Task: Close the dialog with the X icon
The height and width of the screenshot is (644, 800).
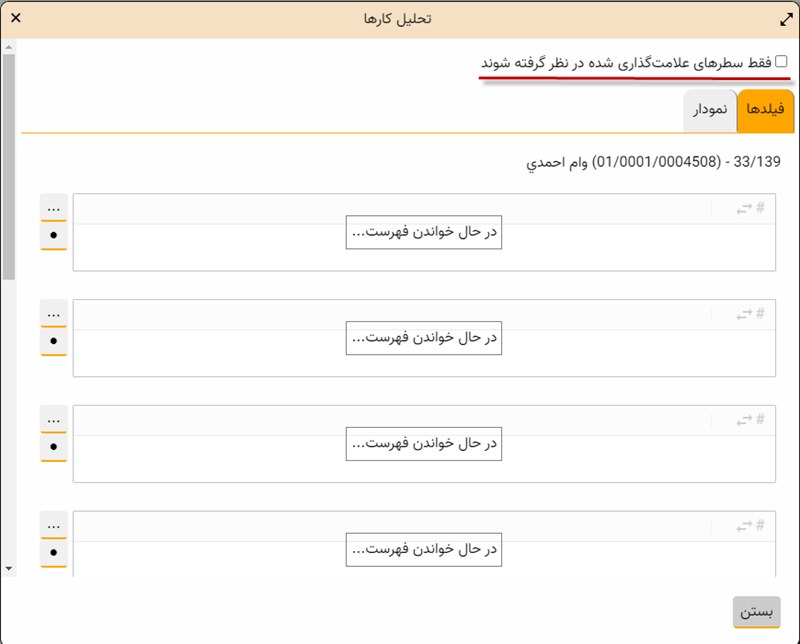Action: click(16, 18)
